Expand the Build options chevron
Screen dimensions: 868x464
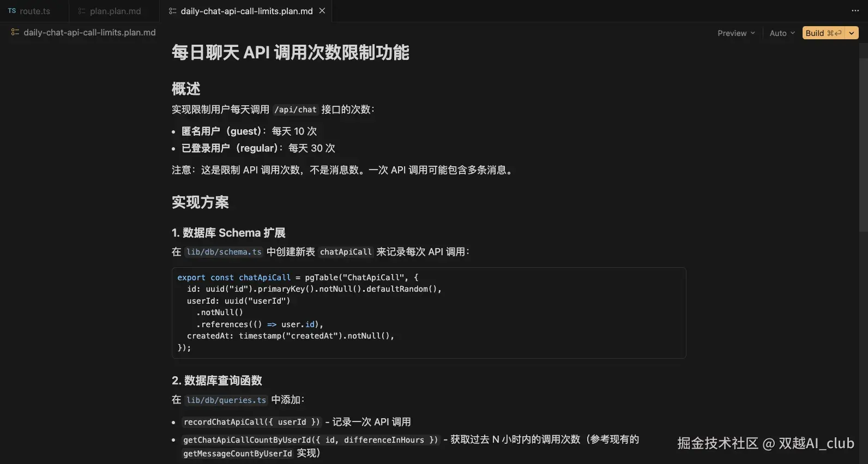click(x=852, y=33)
